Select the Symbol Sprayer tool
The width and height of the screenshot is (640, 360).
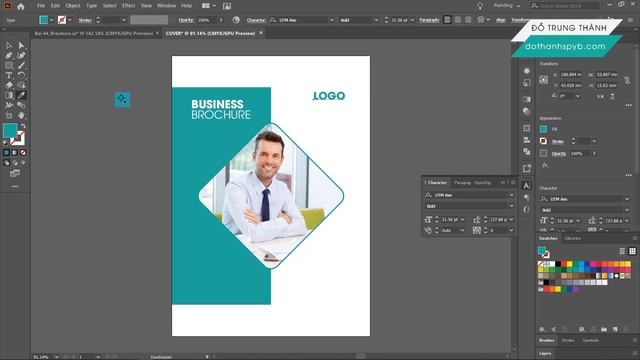tap(9, 105)
